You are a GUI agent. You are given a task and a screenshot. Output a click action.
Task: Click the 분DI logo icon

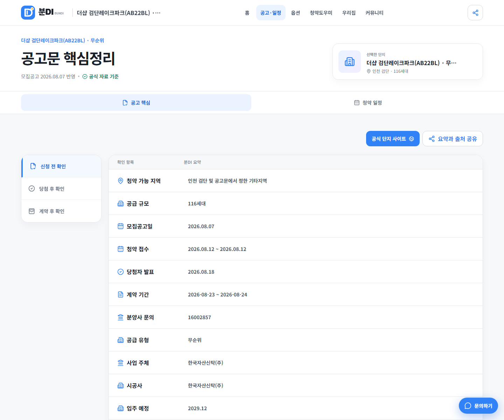pos(28,13)
